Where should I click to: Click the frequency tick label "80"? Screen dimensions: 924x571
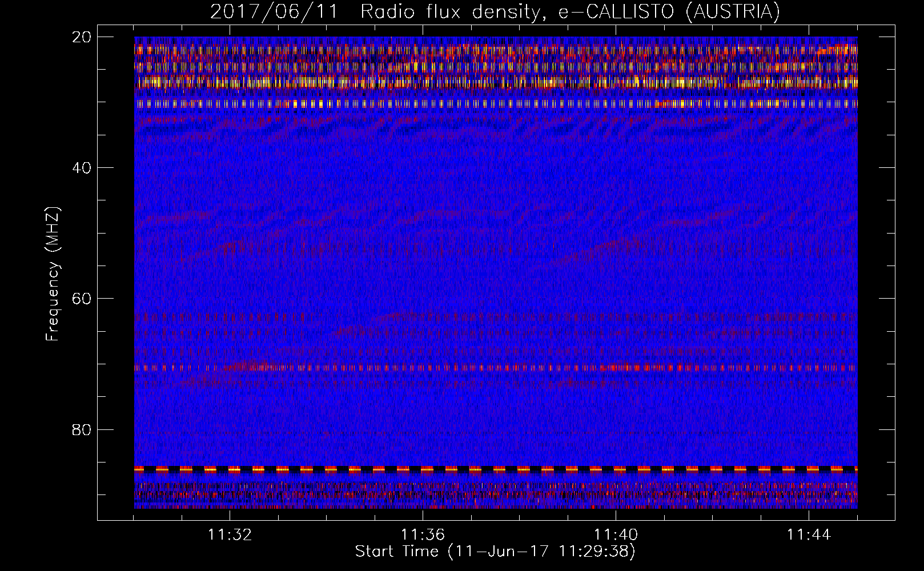[82, 429]
